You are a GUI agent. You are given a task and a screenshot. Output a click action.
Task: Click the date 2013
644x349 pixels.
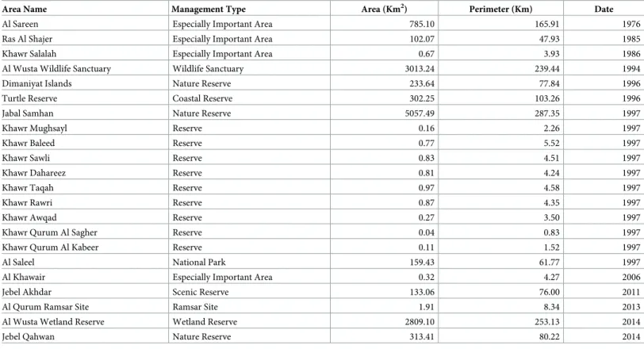(631, 307)
